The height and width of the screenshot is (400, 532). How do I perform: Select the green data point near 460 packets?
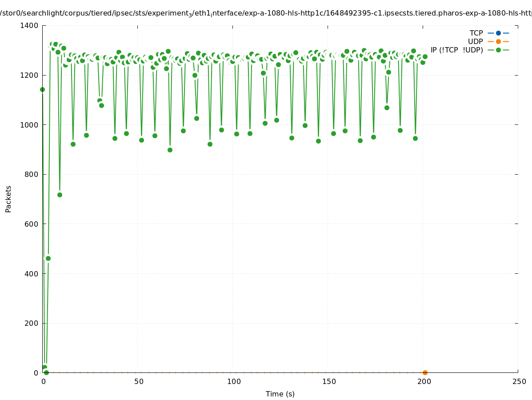tap(48, 258)
